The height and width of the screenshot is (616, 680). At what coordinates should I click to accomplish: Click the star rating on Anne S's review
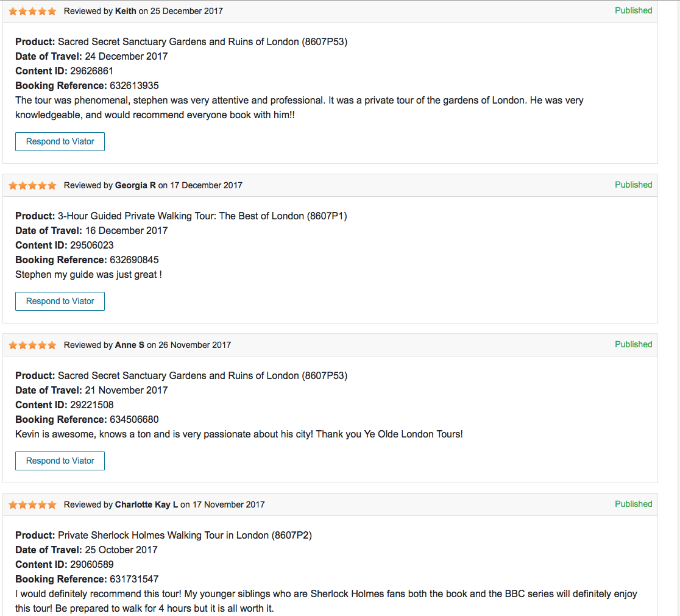click(32, 345)
